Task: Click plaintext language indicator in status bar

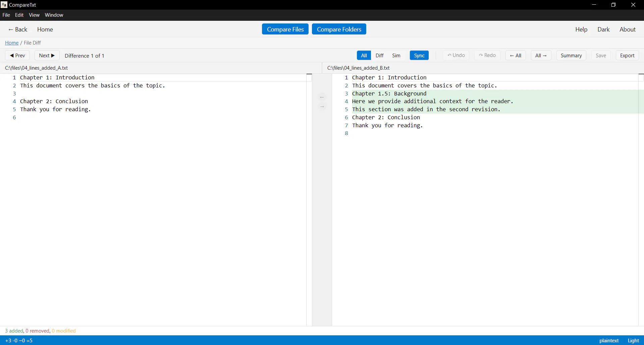Action: 609,341
